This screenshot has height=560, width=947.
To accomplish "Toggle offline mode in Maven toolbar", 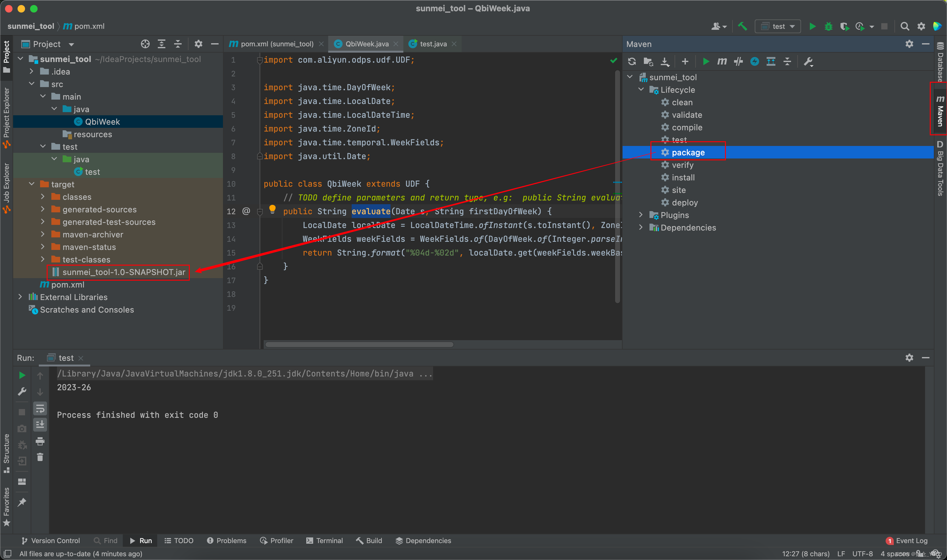I will pos(738,61).
